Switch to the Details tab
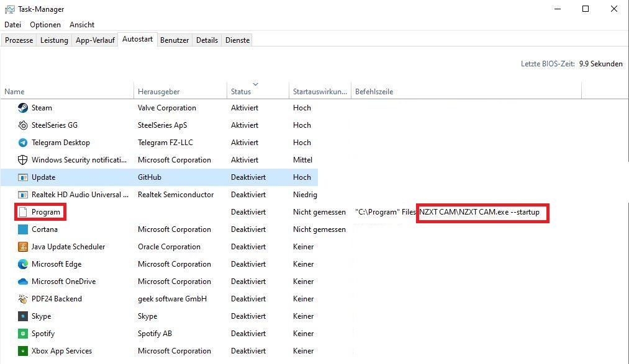 tap(207, 40)
